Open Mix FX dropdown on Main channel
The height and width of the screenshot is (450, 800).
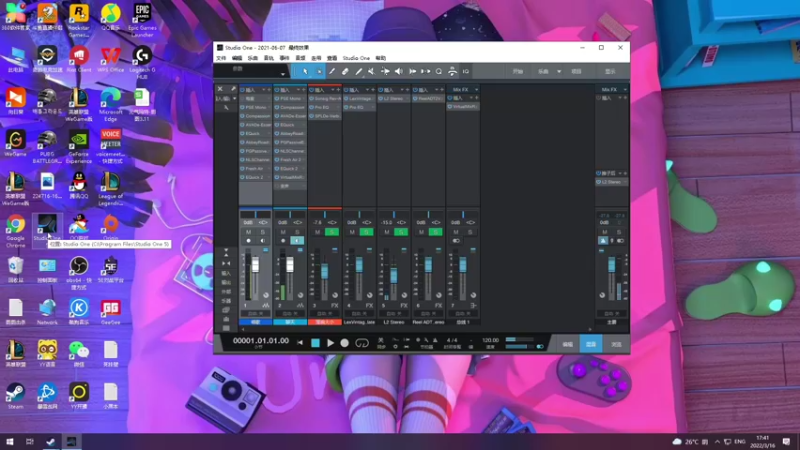coord(625,90)
